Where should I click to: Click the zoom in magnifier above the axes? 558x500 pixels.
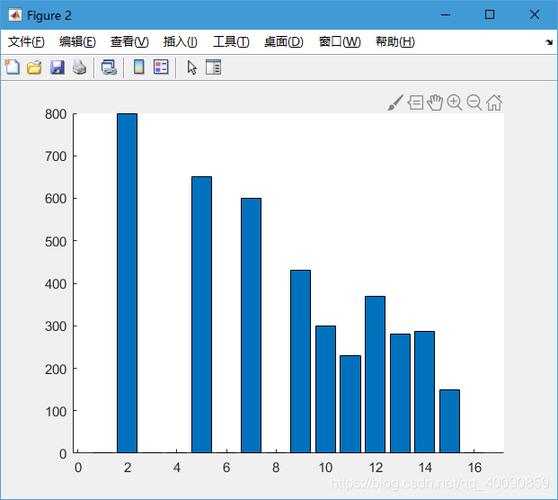[x=454, y=103]
